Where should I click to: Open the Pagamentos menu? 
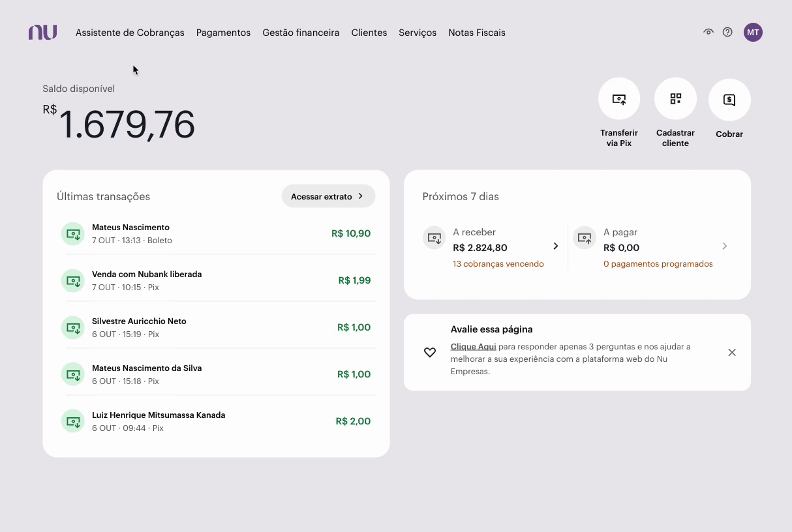[223, 33]
